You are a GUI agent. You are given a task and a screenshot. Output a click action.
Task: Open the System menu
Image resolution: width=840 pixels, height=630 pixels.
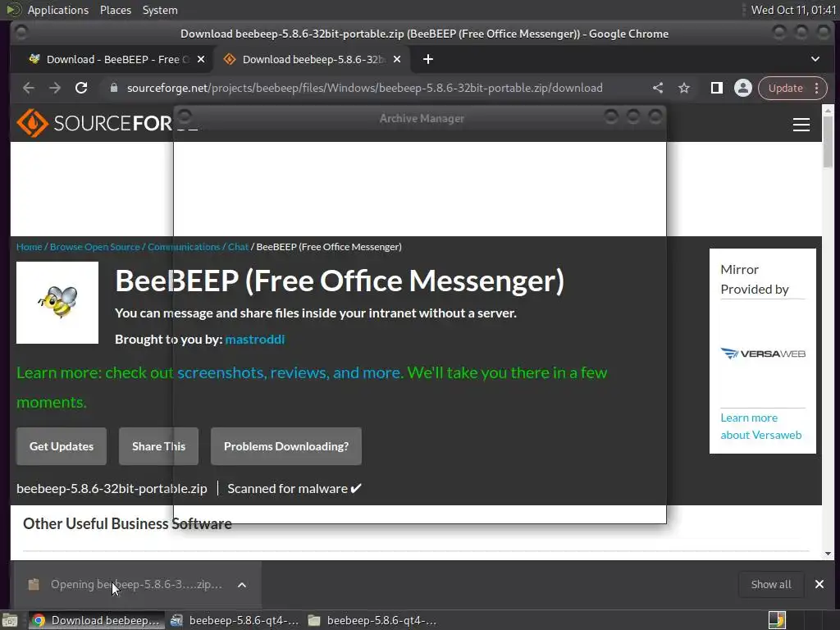(x=160, y=10)
